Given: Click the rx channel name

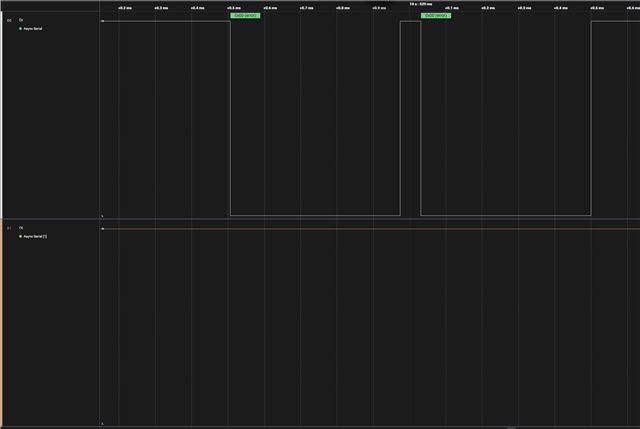Looking at the screenshot, I should [x=21, y=228].
